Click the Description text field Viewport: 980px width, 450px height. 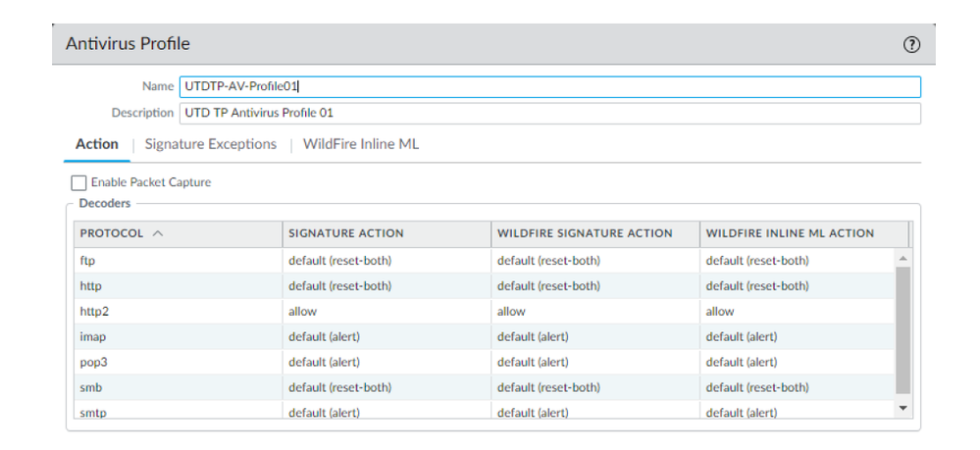[549, 113]
